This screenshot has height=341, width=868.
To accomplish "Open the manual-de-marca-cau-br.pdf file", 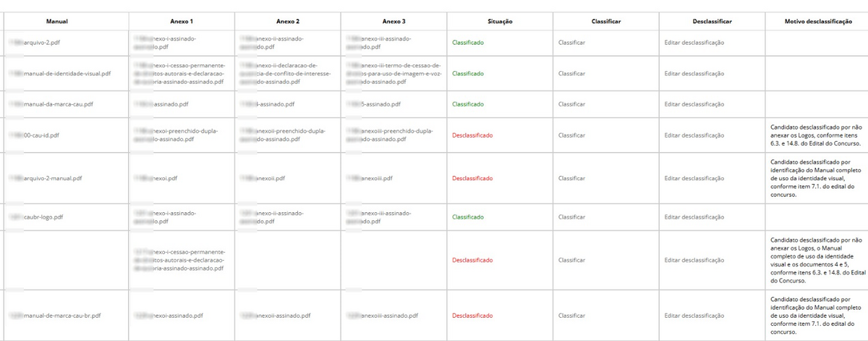I will (x=61, y=316).
